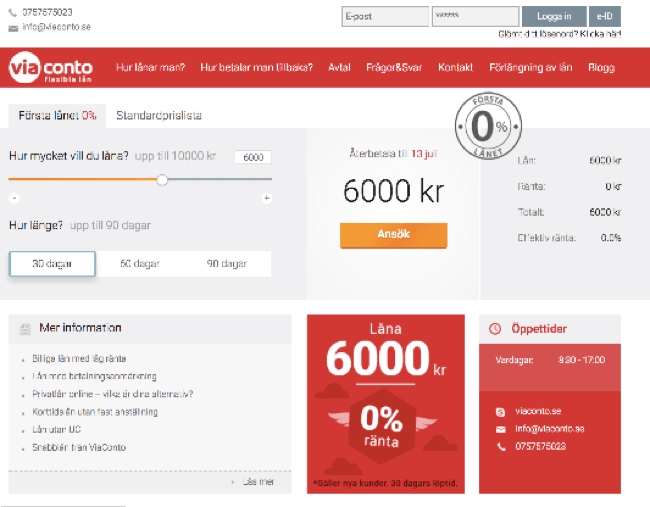
Task: Select the 30 dagar loan period
Action: tap(53, 264)
